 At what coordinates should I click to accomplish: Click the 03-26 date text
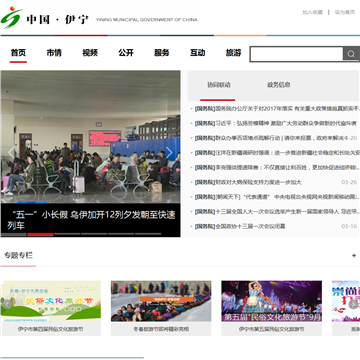[349, 182]
